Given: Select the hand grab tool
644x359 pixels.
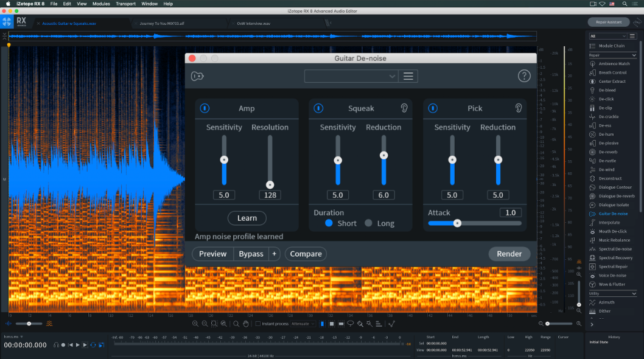Looking at the screenshot, I should [x=245, y=324].
